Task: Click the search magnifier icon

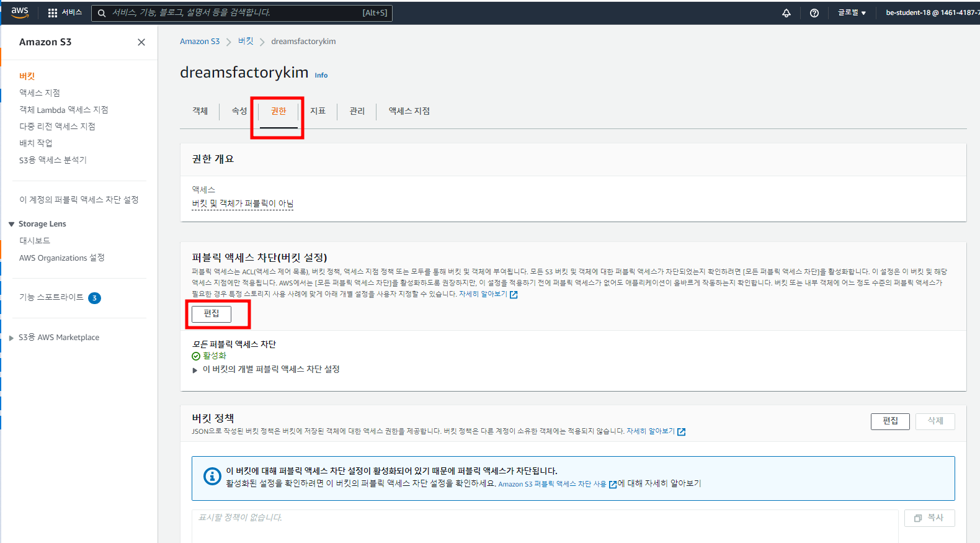Action: click(102, 13)
